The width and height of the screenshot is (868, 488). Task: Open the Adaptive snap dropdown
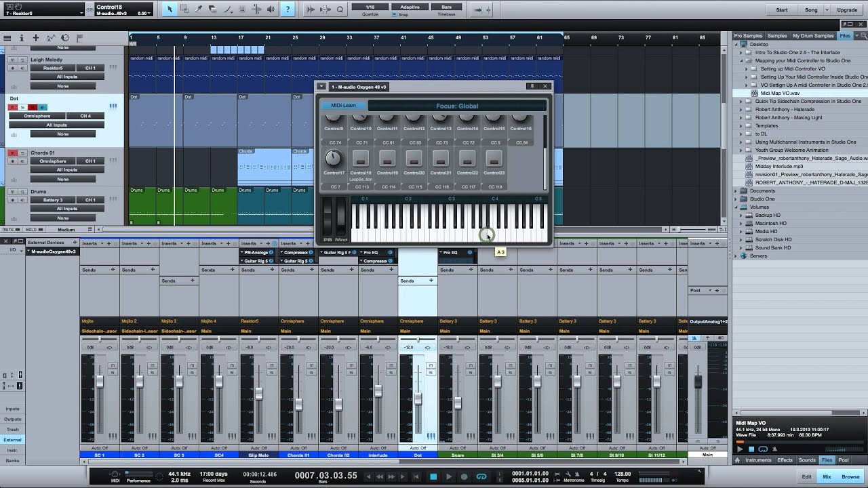410,7
